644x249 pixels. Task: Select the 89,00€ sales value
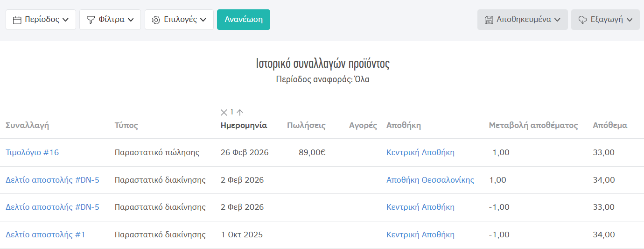(x=312, y=152)
